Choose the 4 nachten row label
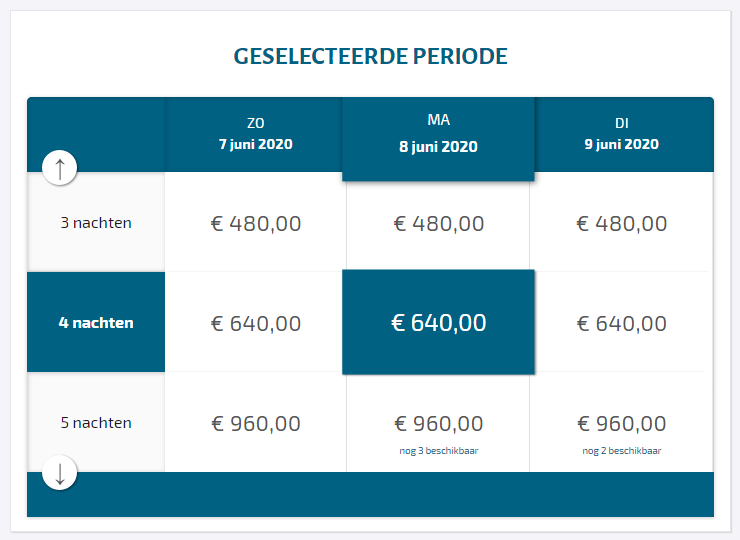The height and width of the screenshot is (540, 740). [96, 322]
